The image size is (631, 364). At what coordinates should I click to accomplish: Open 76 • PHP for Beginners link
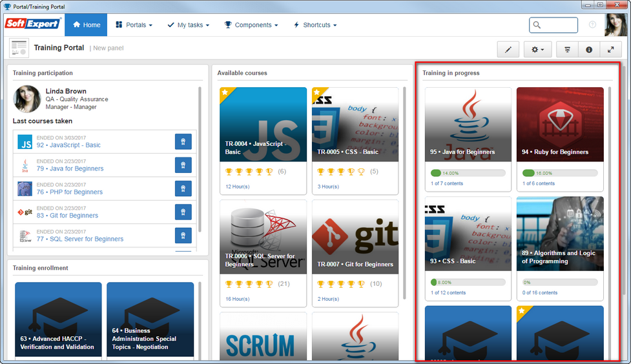click(x=70, y=192)
